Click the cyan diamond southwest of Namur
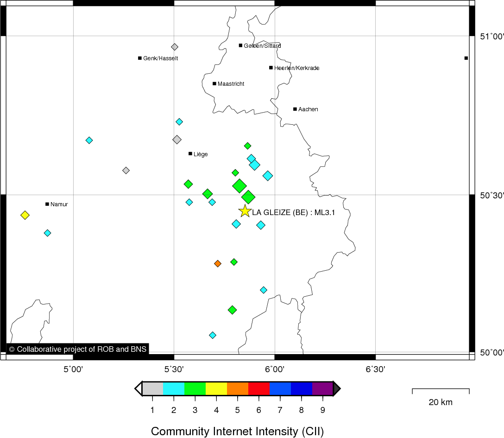Viewport: 504px width, 438px height. (x=47, y=233)
